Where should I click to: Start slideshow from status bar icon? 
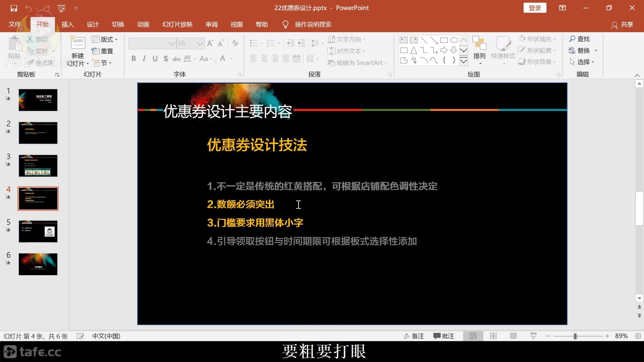point(533,336)
